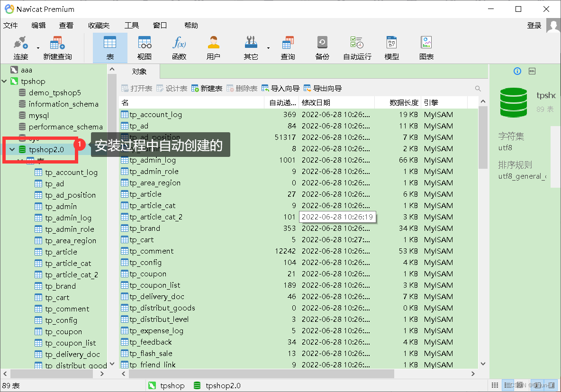Collapse the tpshop2.0 database node
561x392 pixels.
point(12,150)
